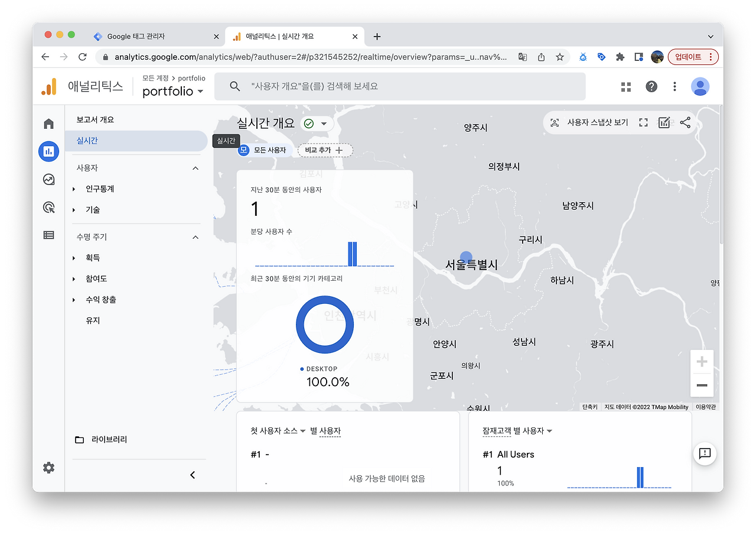Open the Chrome tab search chevron
The width and height of the screenshot is (756, 535).
click(711, 36)
